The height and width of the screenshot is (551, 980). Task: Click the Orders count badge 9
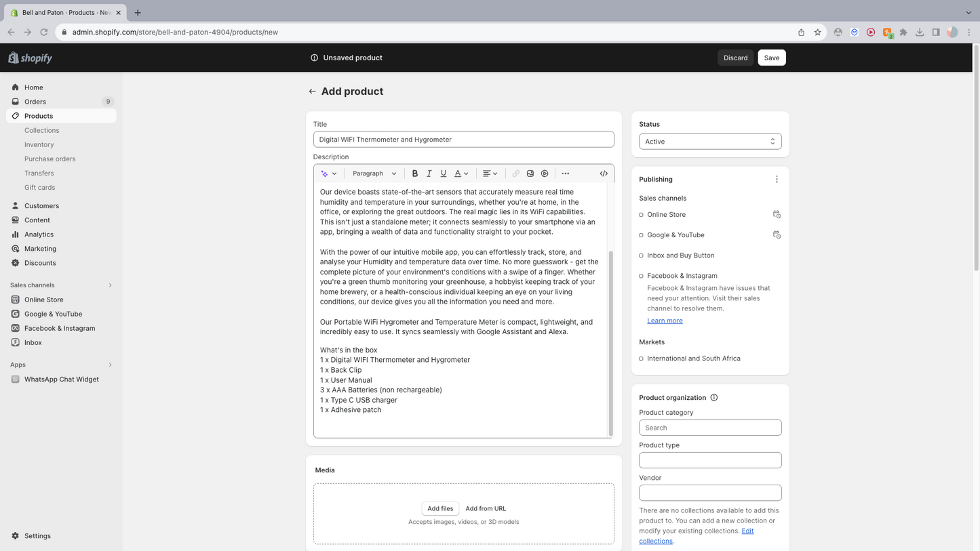108,102
